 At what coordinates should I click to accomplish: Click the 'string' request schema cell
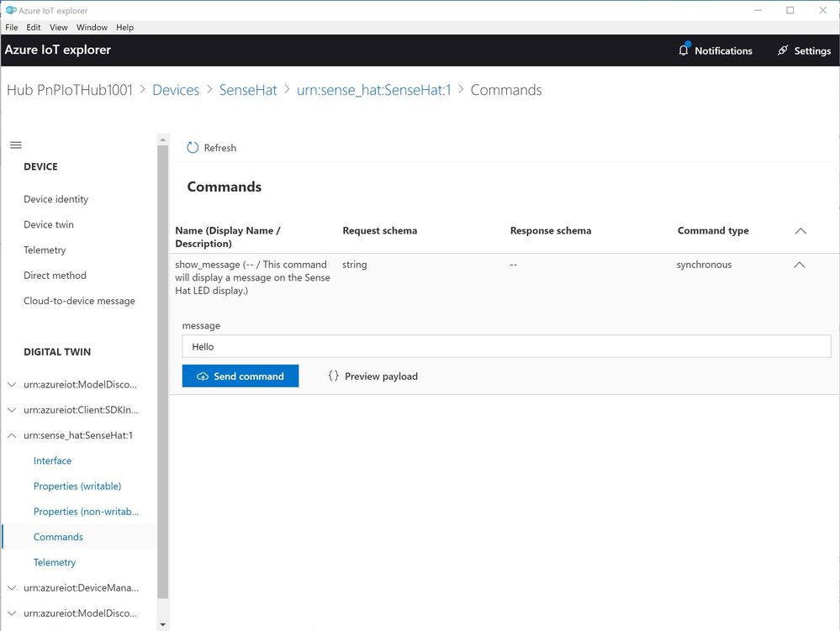pyautogui.click(x=355, y=265)
